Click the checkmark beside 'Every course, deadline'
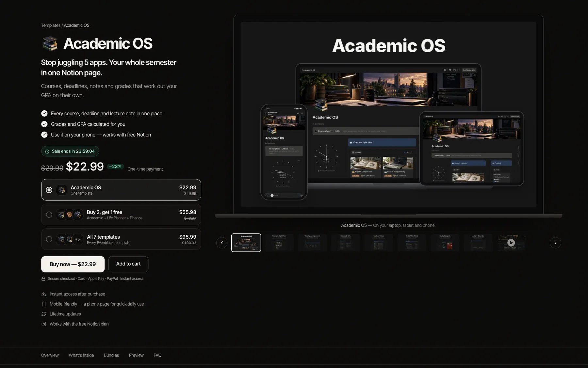The image size is (588, 368). 44,113
